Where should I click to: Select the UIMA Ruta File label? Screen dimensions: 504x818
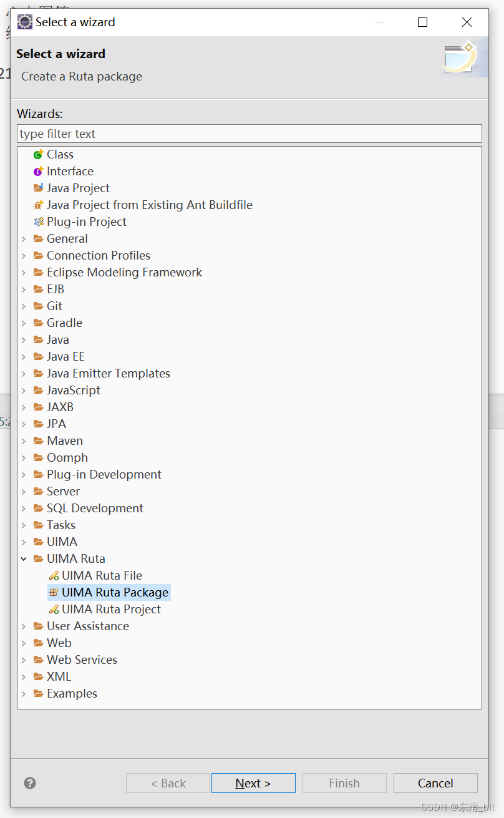tap(102, 575)
